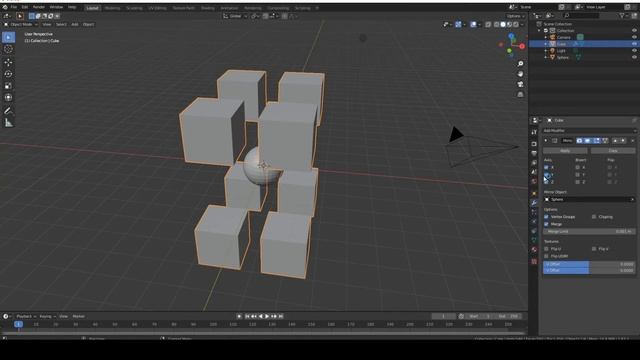
Task: Toggle perspective/orthographic grid icon
Action: pyautogui.click(x=520, y=94)
